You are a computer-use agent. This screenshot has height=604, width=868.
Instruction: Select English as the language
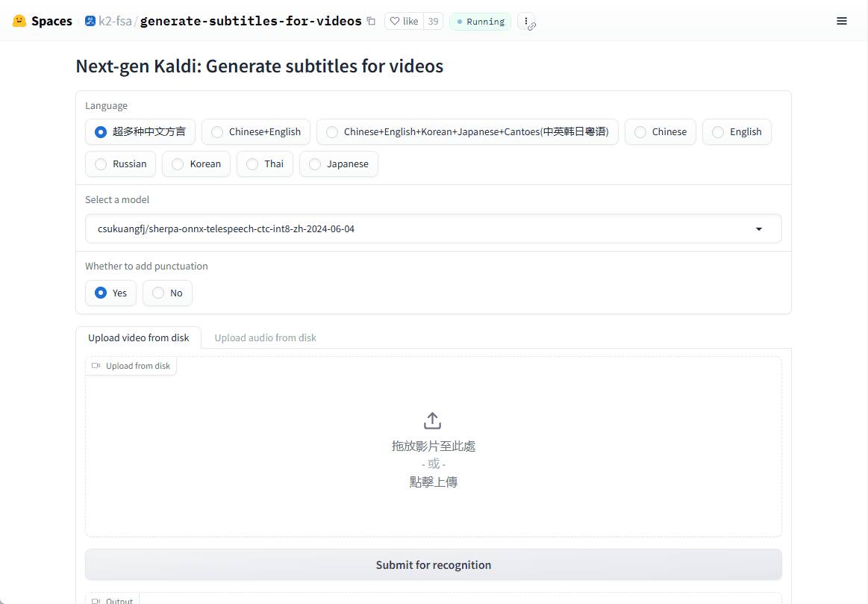[737, 131]
